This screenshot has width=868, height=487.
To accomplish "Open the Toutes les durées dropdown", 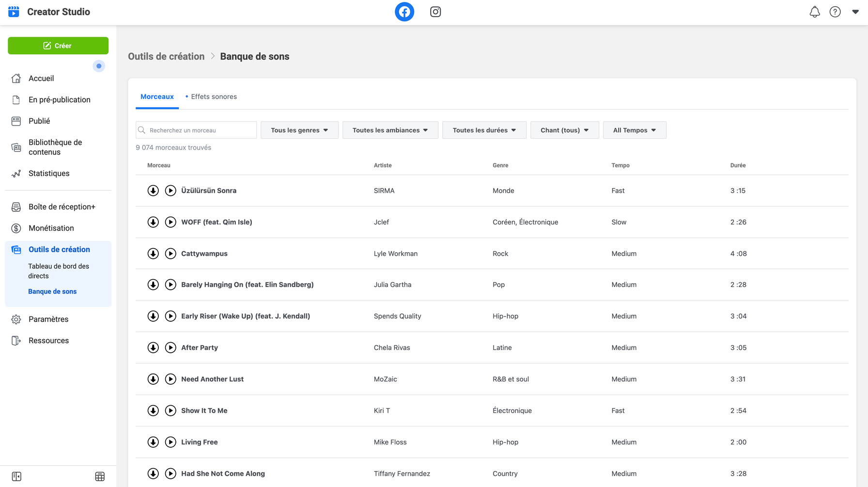I will point(484,130).
